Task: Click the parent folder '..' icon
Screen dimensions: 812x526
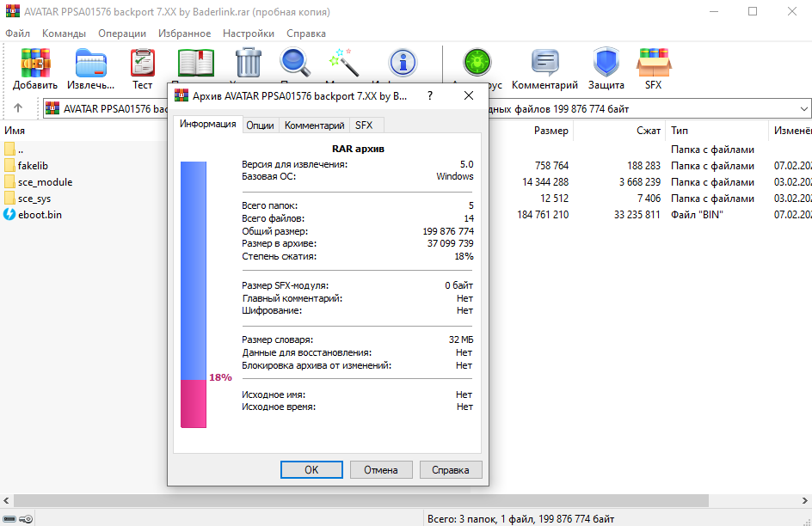Action: (x=9, y=150)
